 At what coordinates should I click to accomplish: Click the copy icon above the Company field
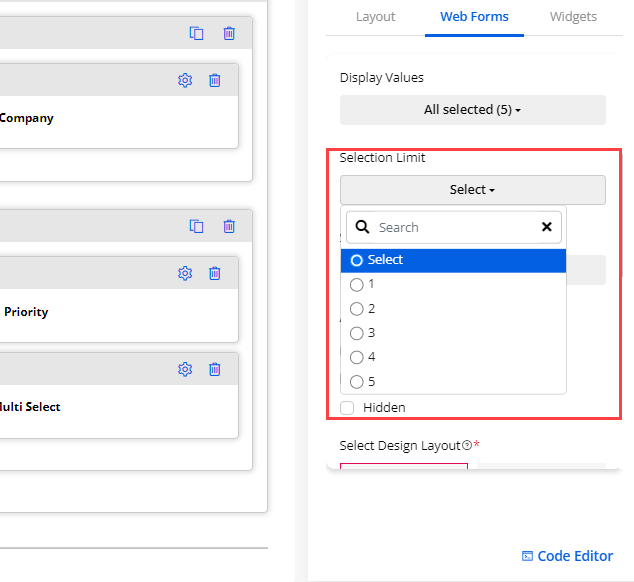197,33
